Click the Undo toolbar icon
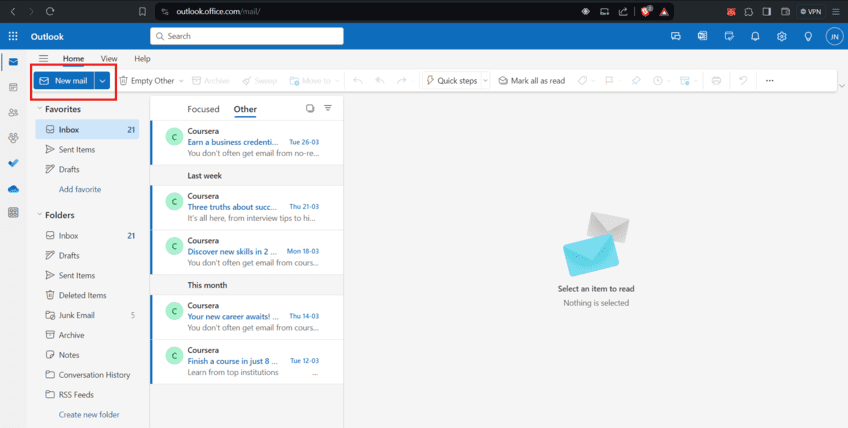Viewport: 848px width, 428px height. coord(743,81)
